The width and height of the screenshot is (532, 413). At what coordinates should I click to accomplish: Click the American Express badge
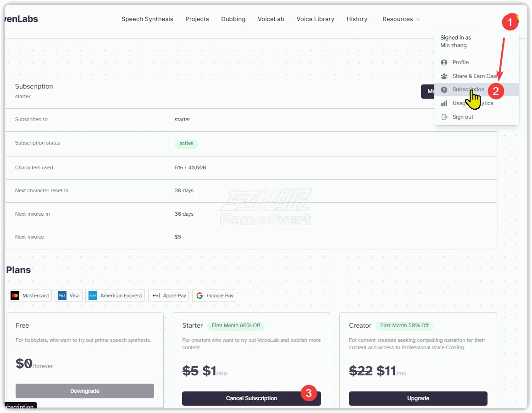click(116, 296)
